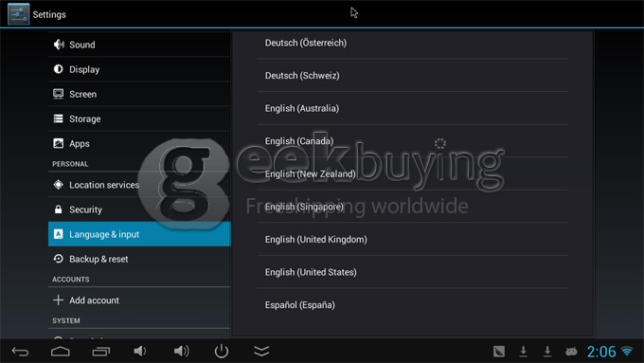Click the Settings app icon in title bar
644x363 pixels.
point(19,14)
